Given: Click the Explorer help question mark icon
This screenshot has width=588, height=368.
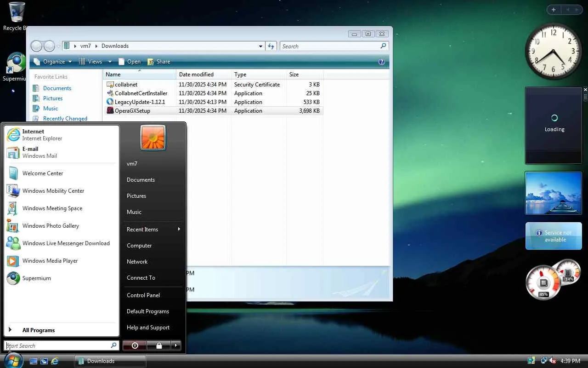Looking at the screenshot, I should 381,62.
